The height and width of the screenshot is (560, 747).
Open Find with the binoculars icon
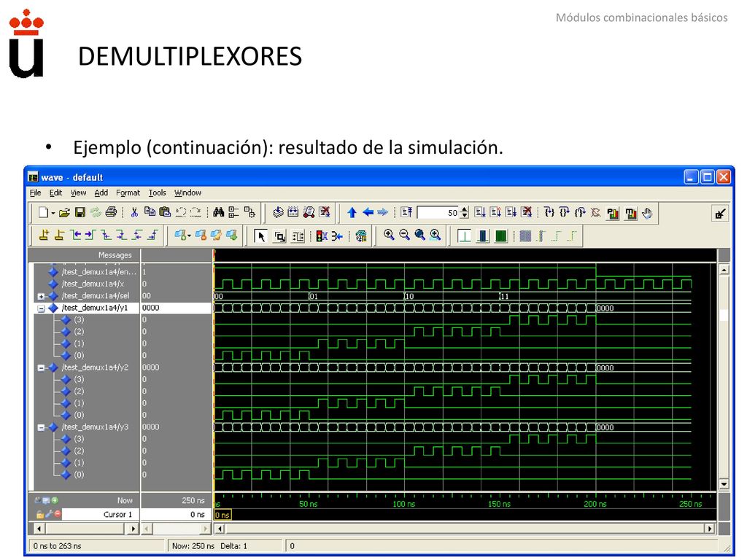(219, 212)
